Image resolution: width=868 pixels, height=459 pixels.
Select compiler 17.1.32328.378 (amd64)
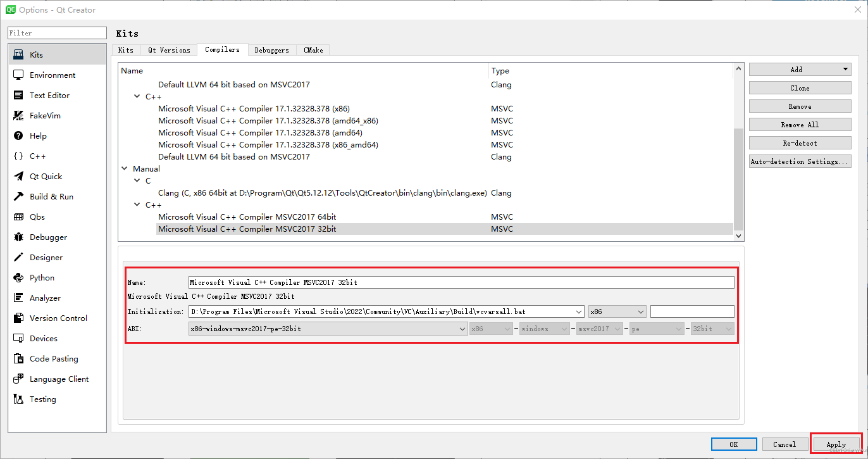pyautogui.click(x=260, y=133)
